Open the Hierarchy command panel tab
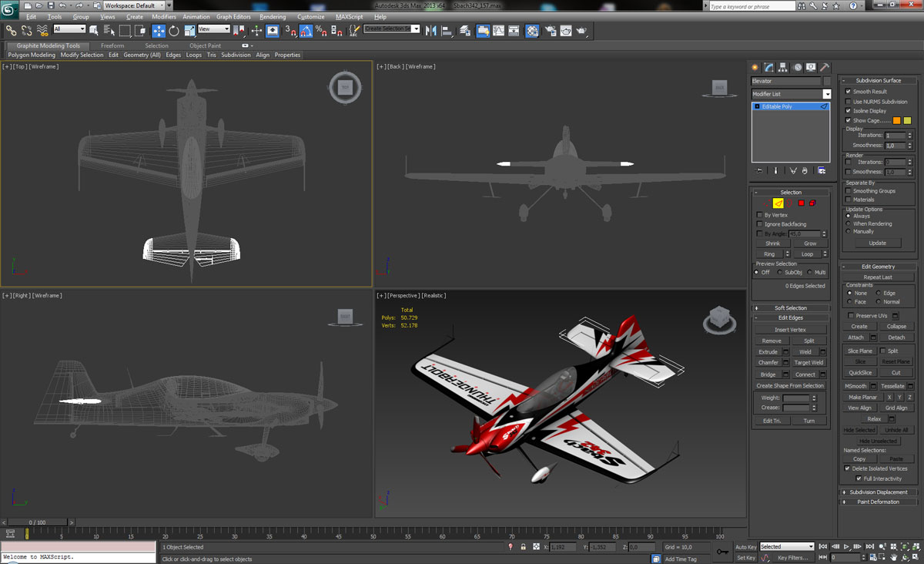The height and width of the screenshot is (564, 924). tap(782, 68)
